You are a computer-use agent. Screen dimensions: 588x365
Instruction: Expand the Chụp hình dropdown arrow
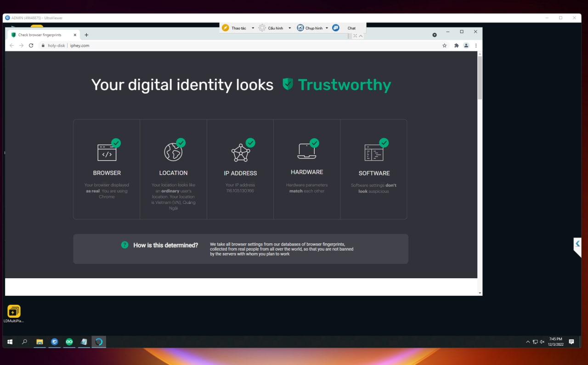(x=327, y=28)
